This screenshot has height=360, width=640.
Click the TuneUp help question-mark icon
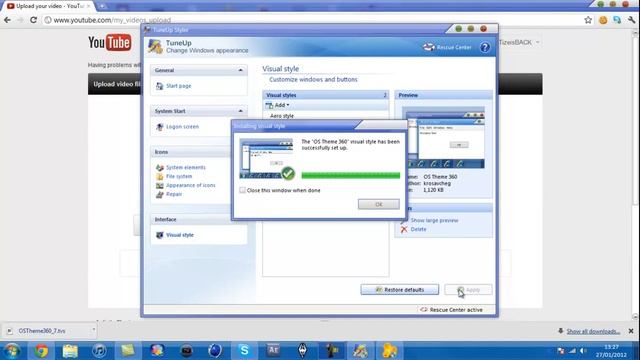pyautogui.click(x=485, y=47)
